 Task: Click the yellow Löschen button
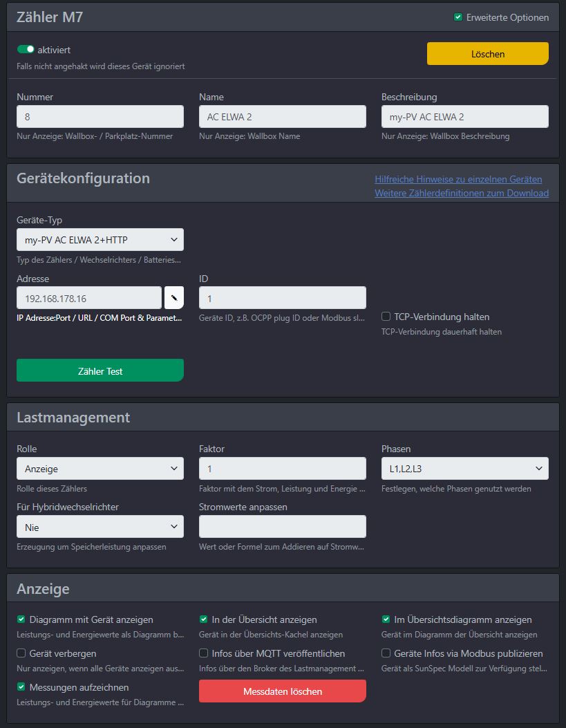click(x=488, y=54)
